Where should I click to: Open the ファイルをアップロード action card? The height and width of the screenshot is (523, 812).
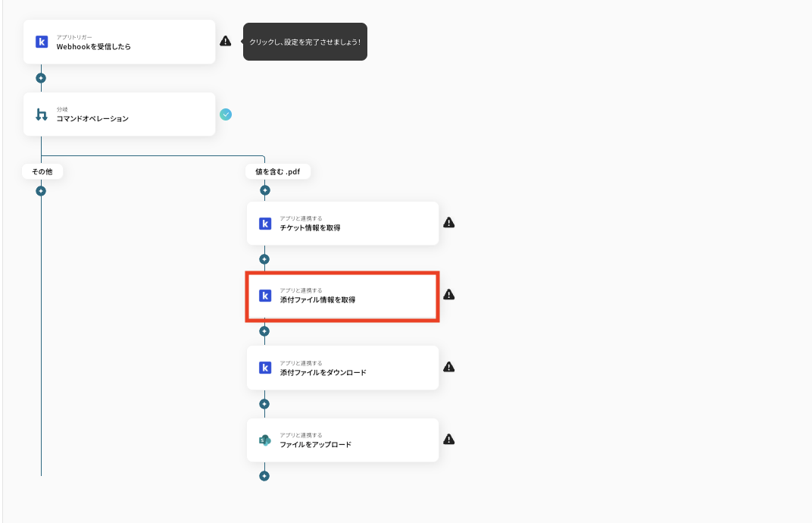342,440
